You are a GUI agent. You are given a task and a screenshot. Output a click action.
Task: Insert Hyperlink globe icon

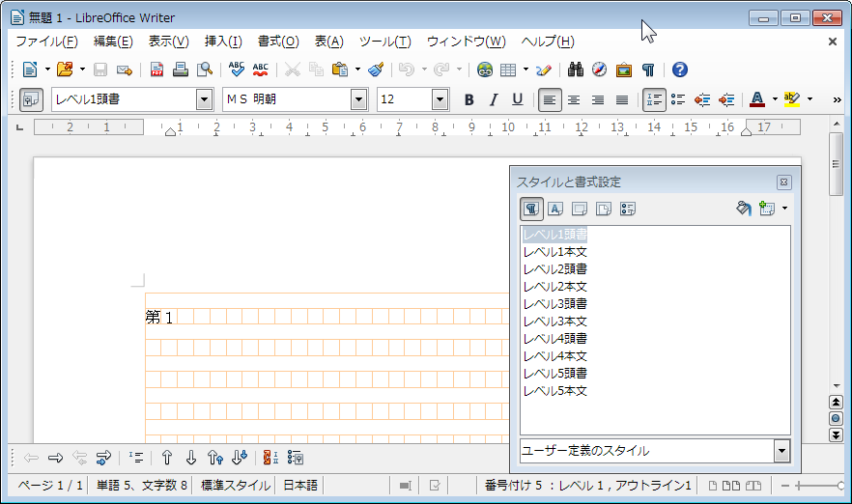tap(485, 70)
